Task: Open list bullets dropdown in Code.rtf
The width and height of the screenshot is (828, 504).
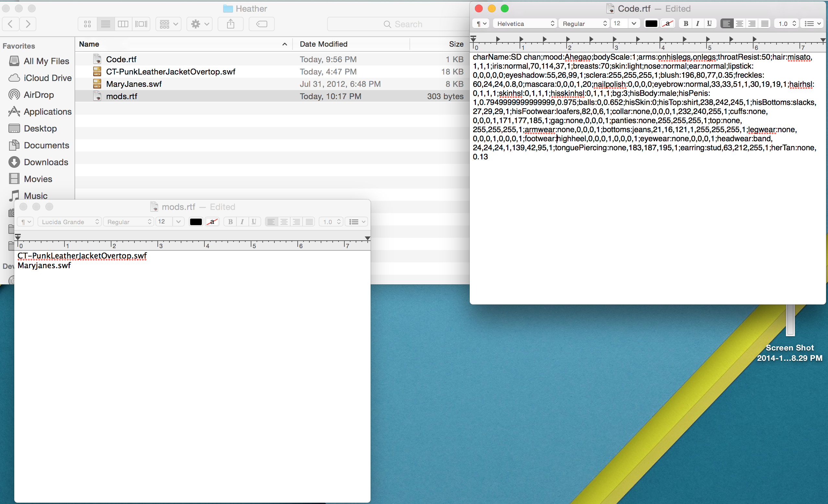Action: [812, 24]
